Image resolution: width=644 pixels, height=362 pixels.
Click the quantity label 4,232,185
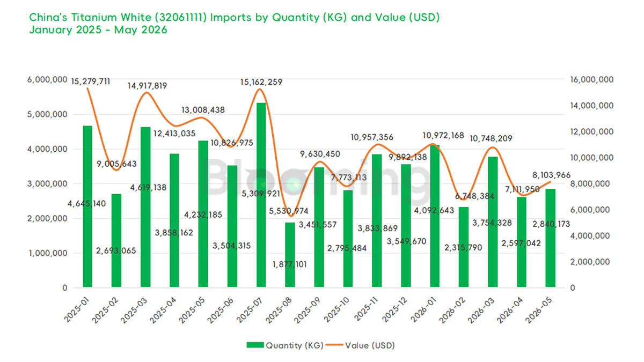(x=203, y=215)
